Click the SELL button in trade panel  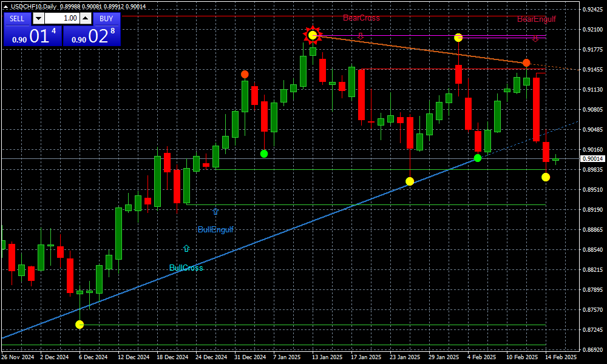[x=17, y=18]
